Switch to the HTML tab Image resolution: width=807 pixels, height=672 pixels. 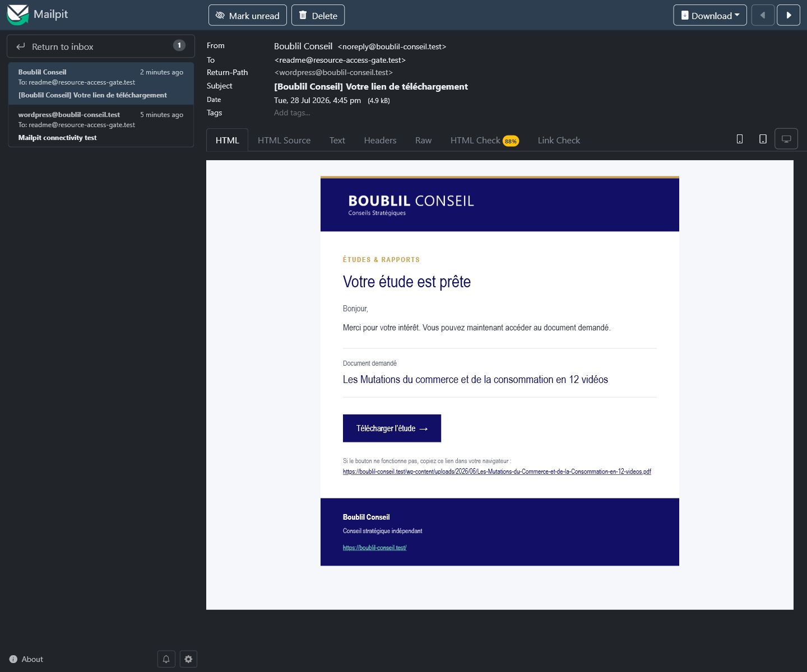(x=227, y=140)
